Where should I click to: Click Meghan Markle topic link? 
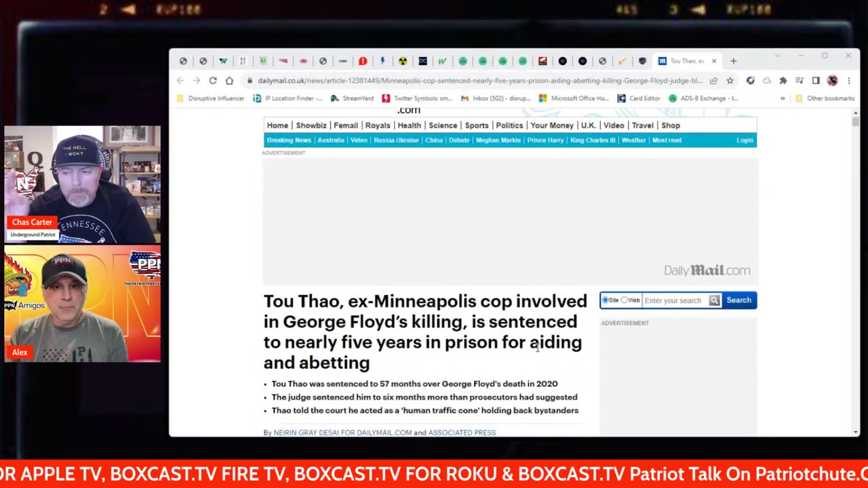[x=498, y=140]
